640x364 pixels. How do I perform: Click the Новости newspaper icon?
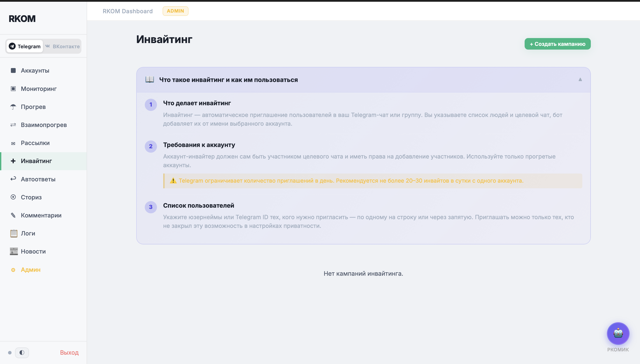coord(14,251)
